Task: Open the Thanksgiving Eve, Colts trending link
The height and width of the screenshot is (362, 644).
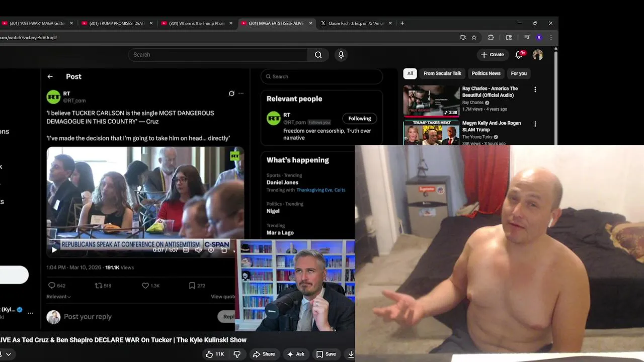Action: tap(321, 190)
